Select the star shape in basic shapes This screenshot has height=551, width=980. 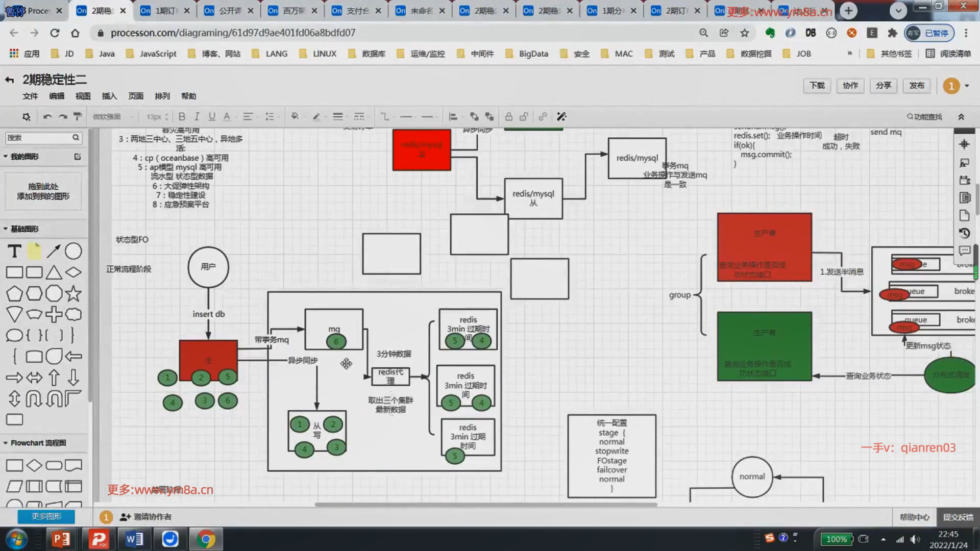(x=73, y=293)
